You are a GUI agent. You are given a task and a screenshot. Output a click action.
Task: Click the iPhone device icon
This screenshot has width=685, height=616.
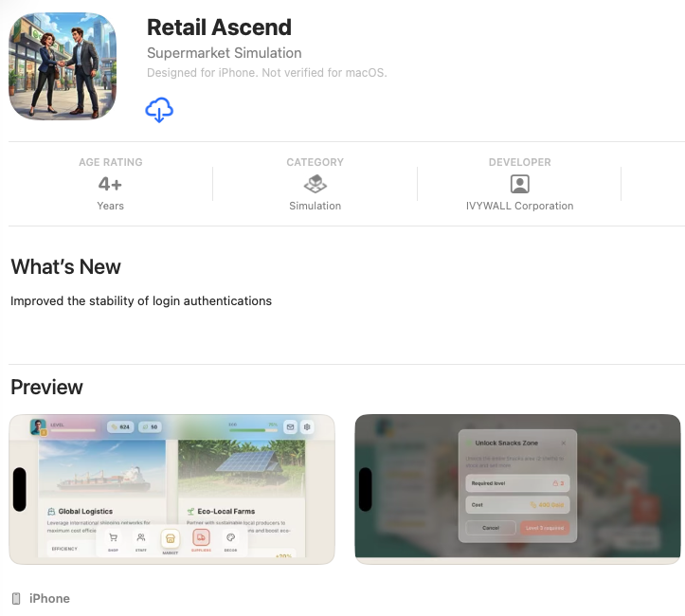(16, 599)
